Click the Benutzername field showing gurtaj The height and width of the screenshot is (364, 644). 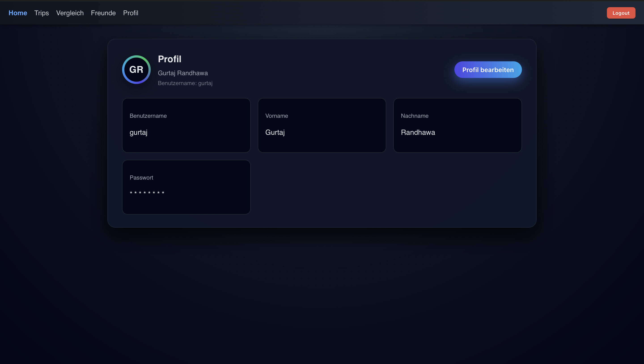coord(186,125)
